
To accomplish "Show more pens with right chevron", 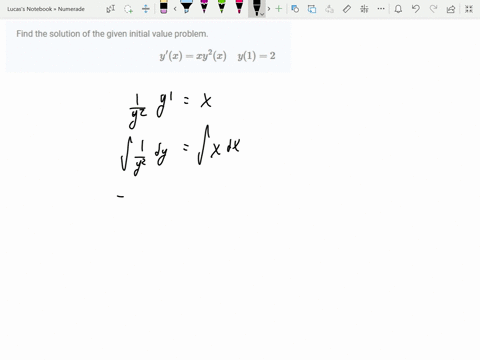I will coord(269,9).
